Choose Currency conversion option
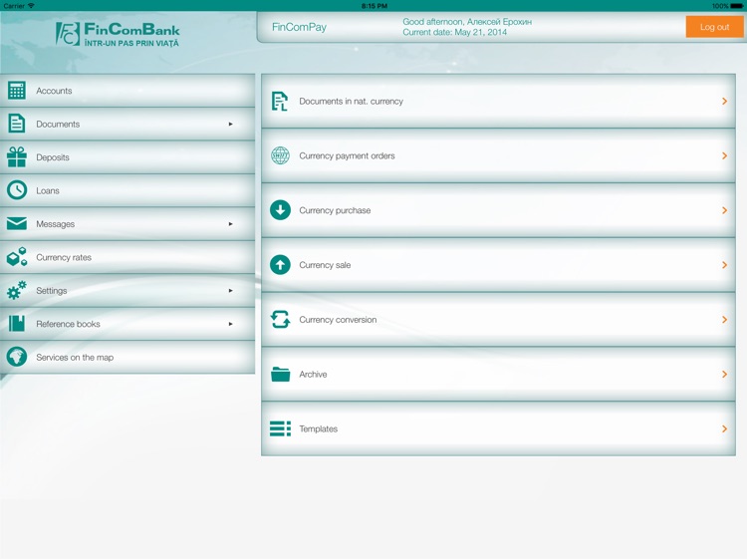The image size is (747, 560). point(498,319)
